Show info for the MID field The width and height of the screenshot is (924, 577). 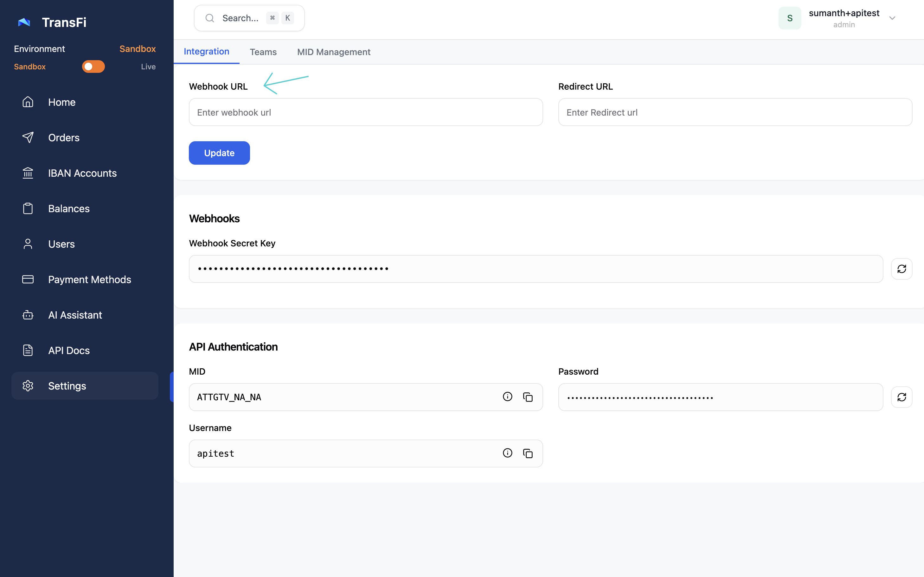pos(507,397)
